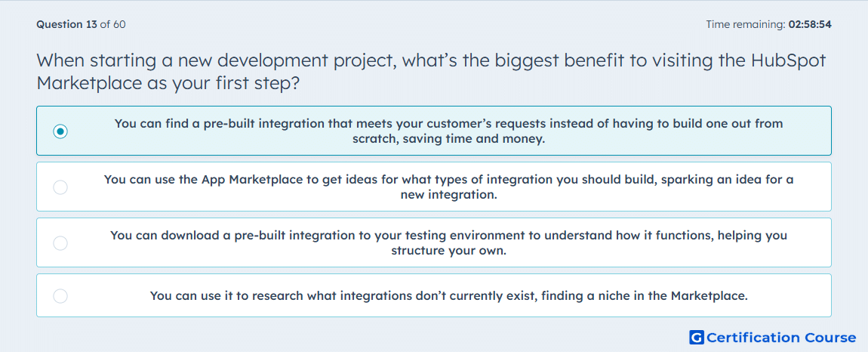Click the 'helping you structure your own' option
This screenshot has width=868, height=352.
coord(434,242)
